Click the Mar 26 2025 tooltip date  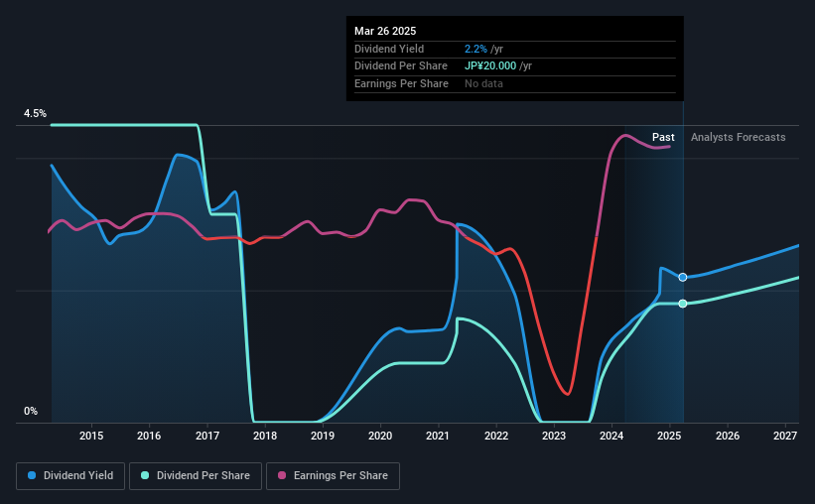385,31
